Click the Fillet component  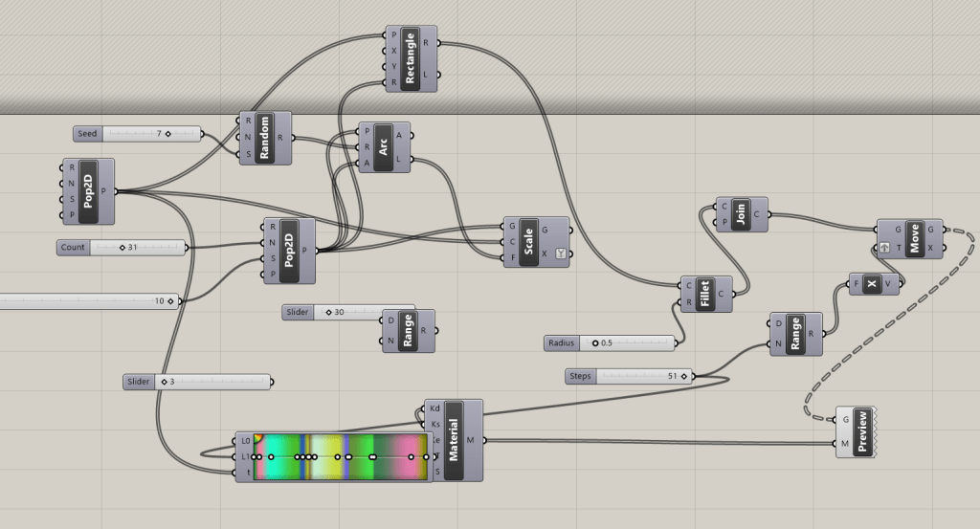706,294
